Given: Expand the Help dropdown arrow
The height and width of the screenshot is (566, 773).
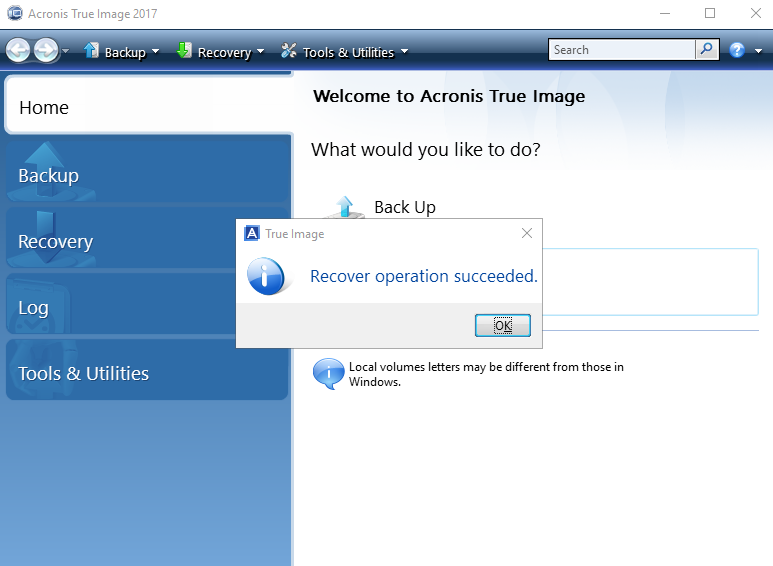Looking at the screenshot, I should (x=758, y=51).
